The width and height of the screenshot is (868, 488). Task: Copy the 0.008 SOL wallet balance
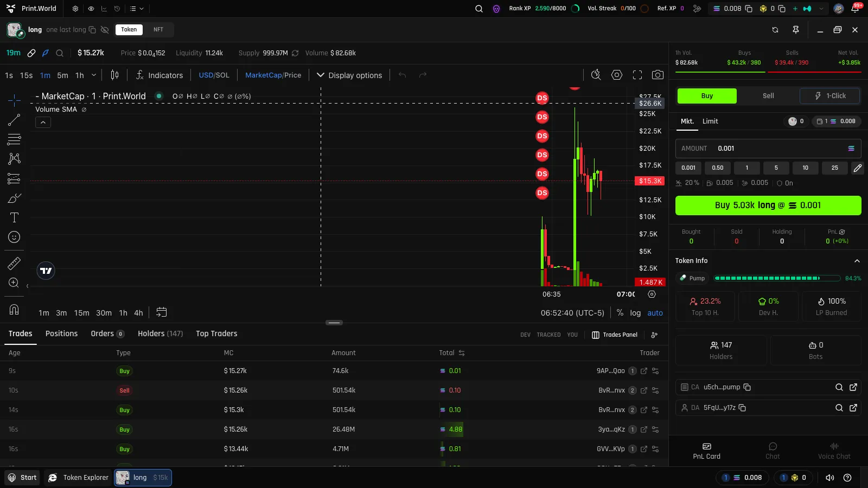tap(749, 9)
